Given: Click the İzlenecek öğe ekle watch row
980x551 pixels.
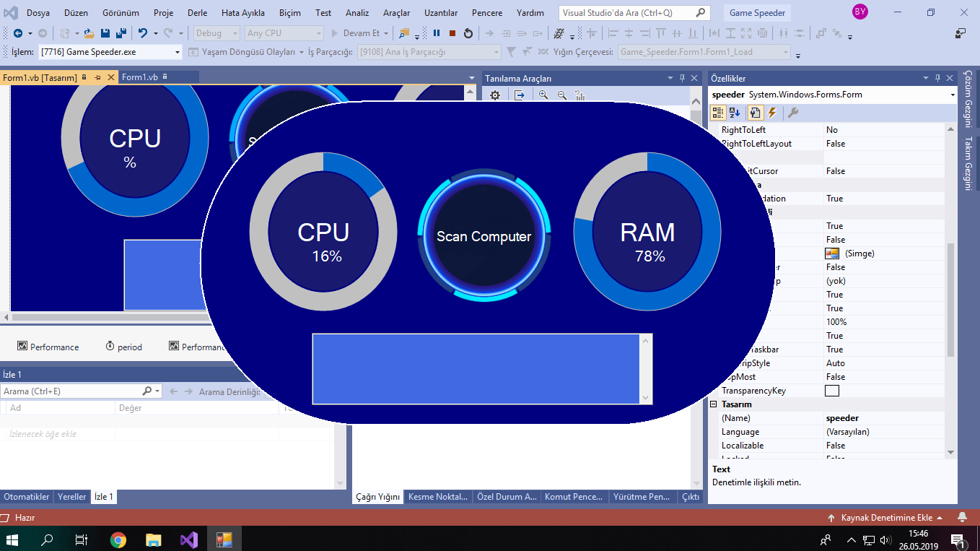Looking at the screenshot, I should tap(43, 434).
